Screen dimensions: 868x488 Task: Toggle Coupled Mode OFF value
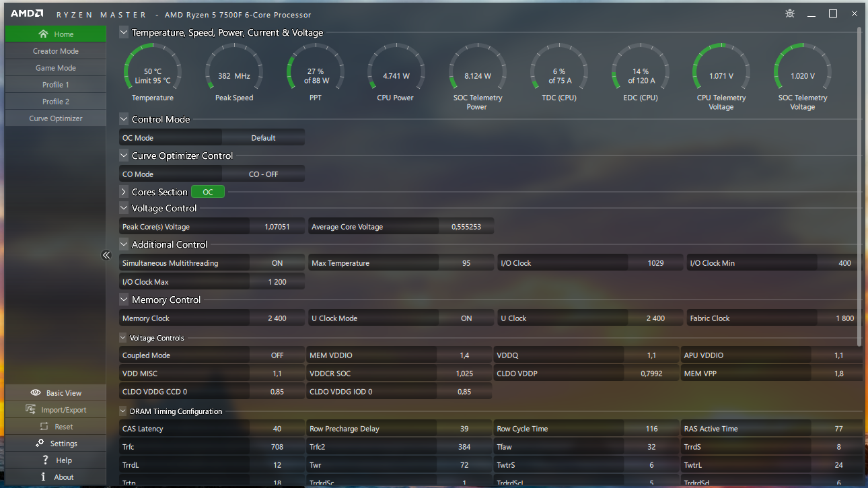(x=277, y=355)
